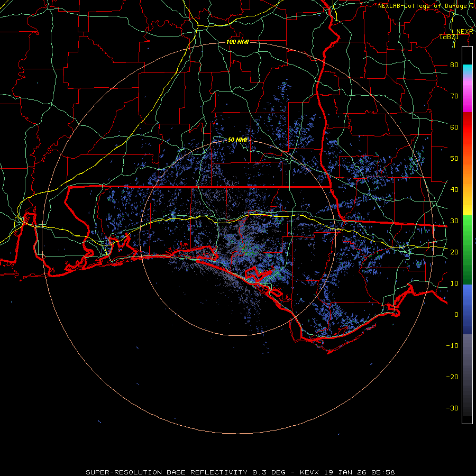Click the "80" value on the dBZ scale
Viewport: 476px width, 476px height.
coord(454,65)
